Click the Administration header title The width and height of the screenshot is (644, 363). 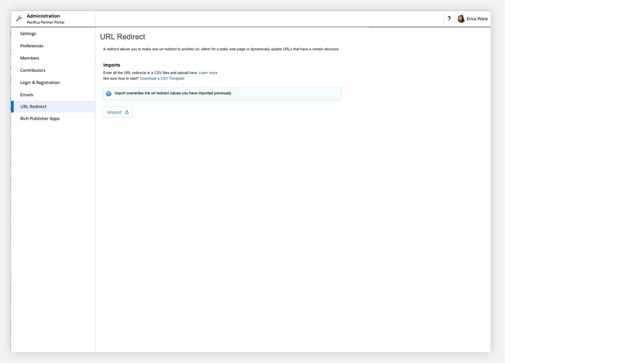click(43, 16)
